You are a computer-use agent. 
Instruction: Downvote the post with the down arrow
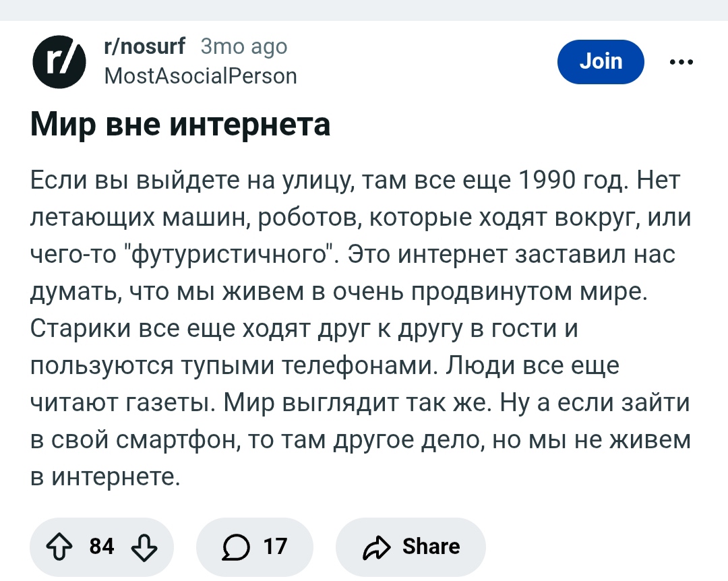(144, 547)
